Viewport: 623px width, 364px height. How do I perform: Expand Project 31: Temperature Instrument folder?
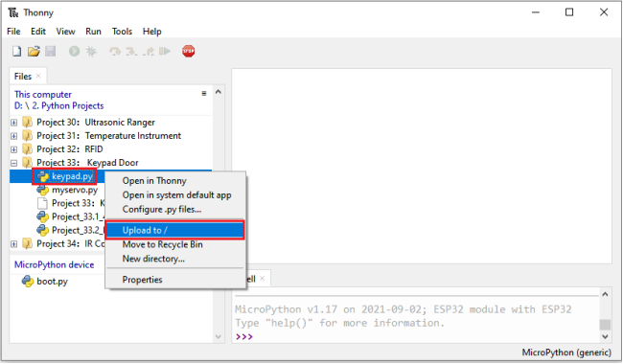14,136
